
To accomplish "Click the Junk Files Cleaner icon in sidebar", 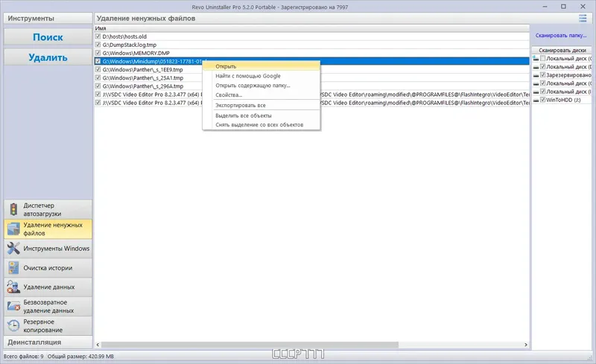I will (x=13, y=229).
